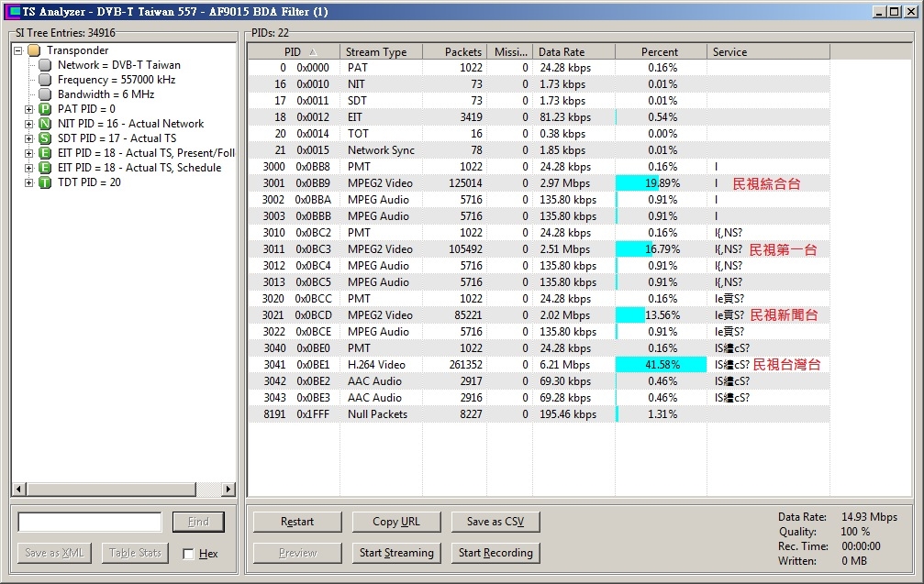924x584 pixels.
Task: Click the tree scrollbar left arrow
Action: click(19, 489)
